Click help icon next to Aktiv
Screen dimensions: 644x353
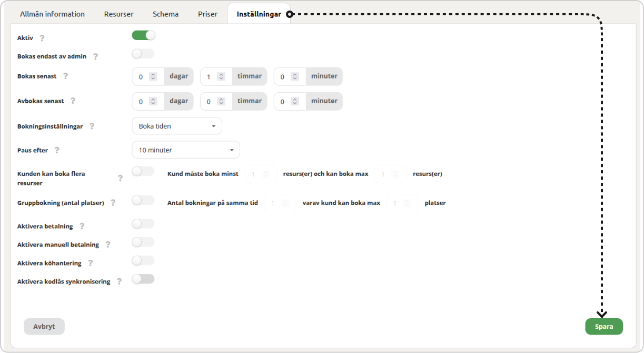click(42, 38)
